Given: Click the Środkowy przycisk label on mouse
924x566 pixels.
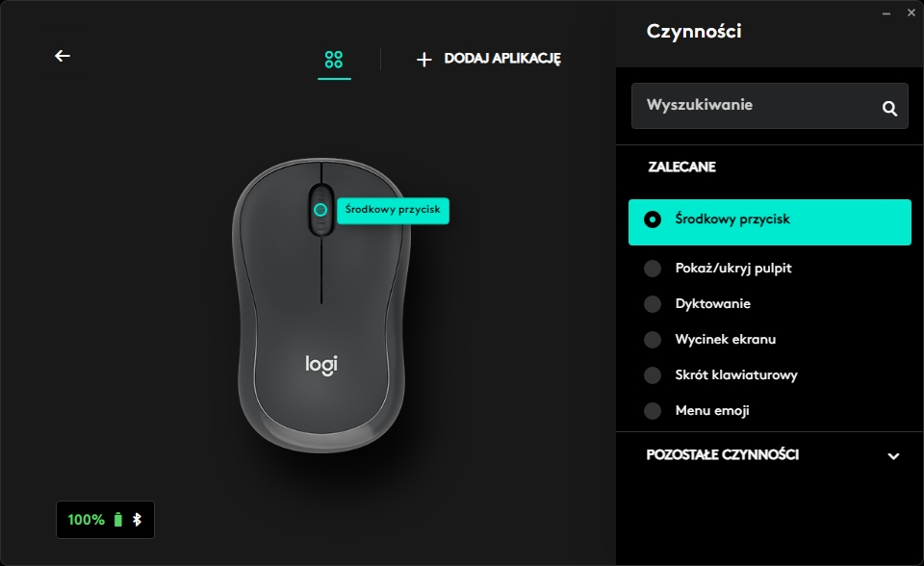Looking at the screenshot, I should (393, 210).
